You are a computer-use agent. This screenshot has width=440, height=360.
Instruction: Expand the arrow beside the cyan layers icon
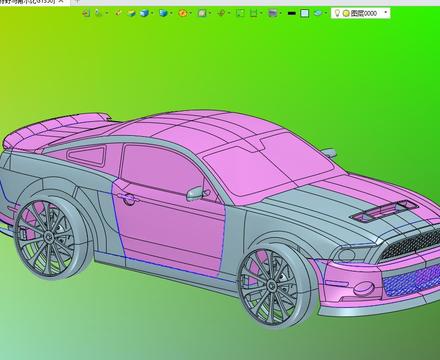tap(326, 13)
